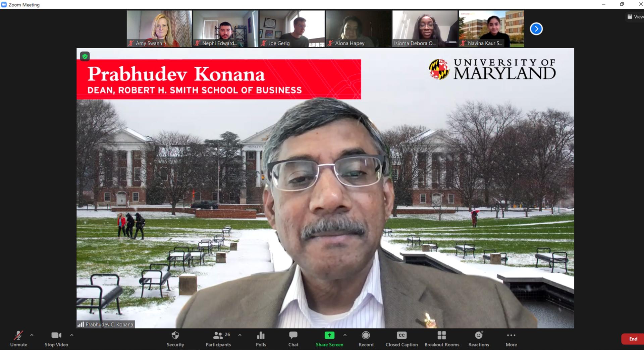The width and height of the screenshot is (644, 350).
Task: Click the Prabhudev C. Konana name label
Action: 109,325
